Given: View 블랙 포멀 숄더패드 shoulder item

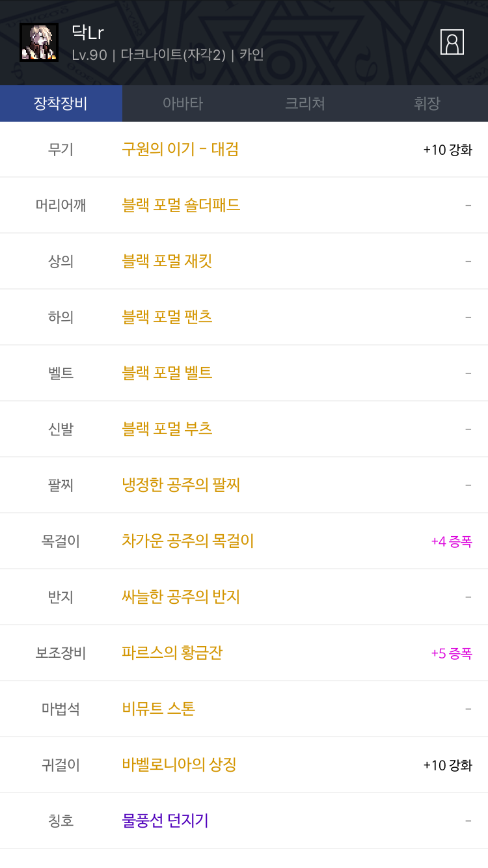Looking at the screenshot, I should [181, 205].
